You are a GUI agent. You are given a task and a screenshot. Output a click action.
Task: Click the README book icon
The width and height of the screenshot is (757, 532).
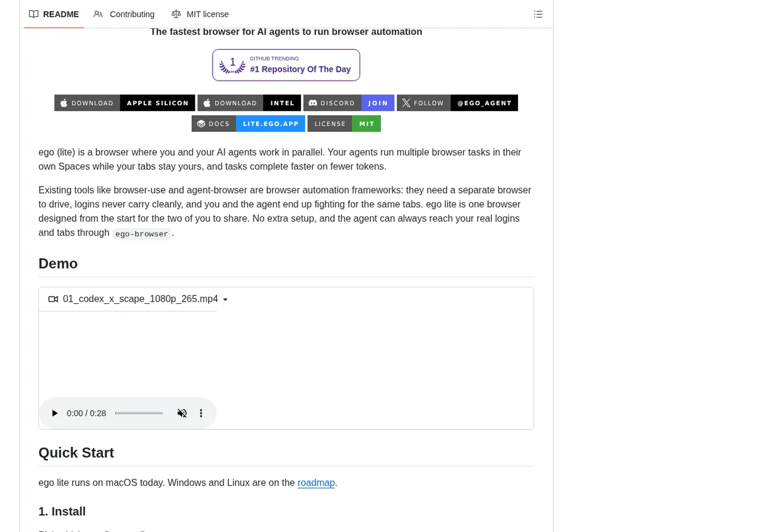click(34, 14)
